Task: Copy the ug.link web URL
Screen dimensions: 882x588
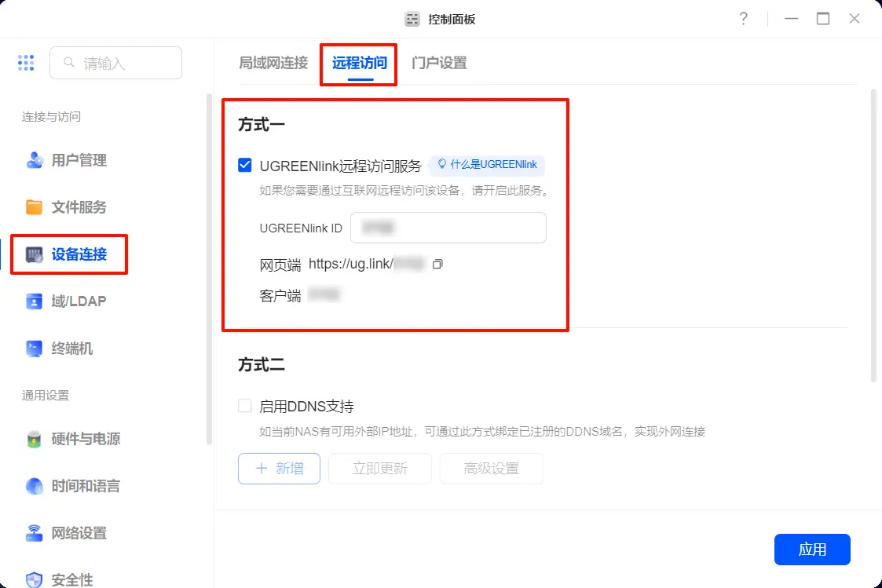Action: [x=438, y=264]
